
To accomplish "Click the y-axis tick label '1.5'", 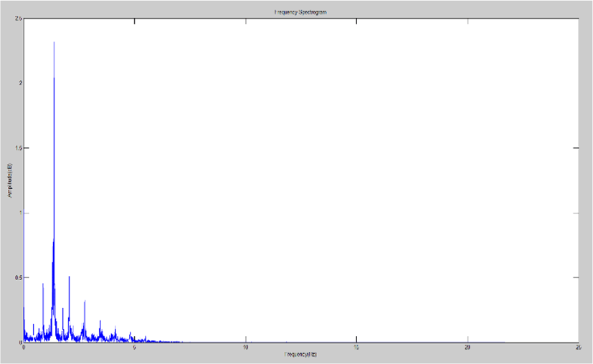I will (x=19, y=148).
